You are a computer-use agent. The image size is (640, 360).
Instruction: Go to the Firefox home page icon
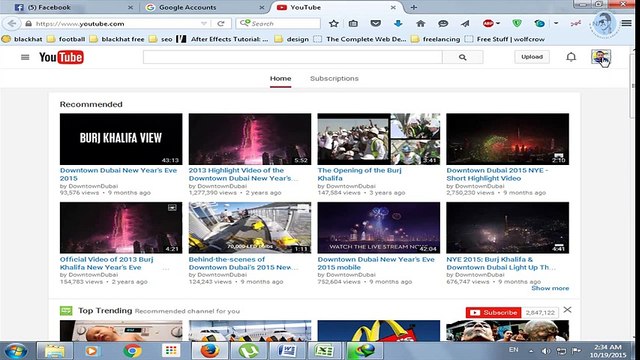[420, 24]
